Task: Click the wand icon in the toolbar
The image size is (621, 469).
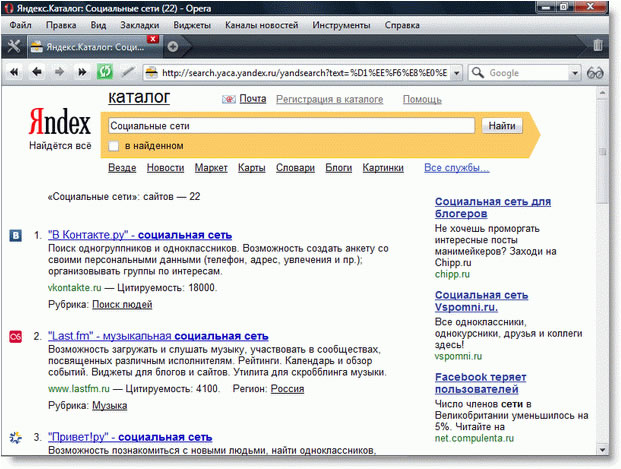Action: pyautogui.click(x=128, y=72)
